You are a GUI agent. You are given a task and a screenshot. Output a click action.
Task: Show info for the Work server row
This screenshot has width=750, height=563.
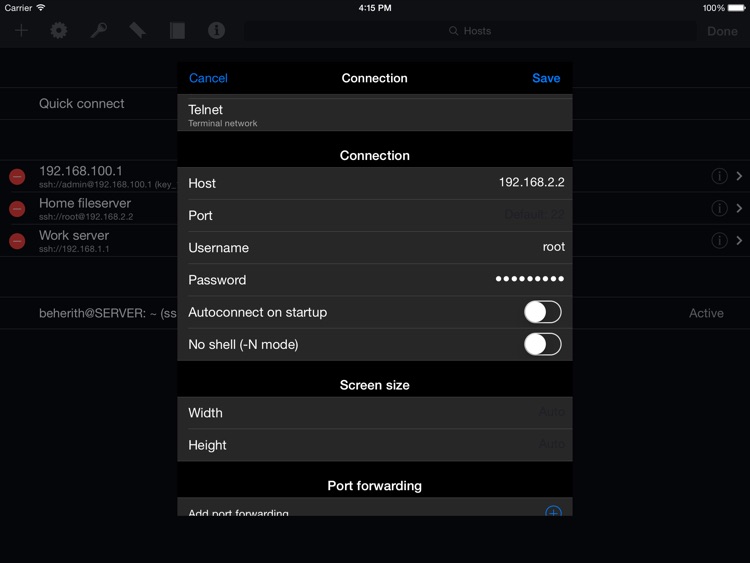click(x=719, y=240)
